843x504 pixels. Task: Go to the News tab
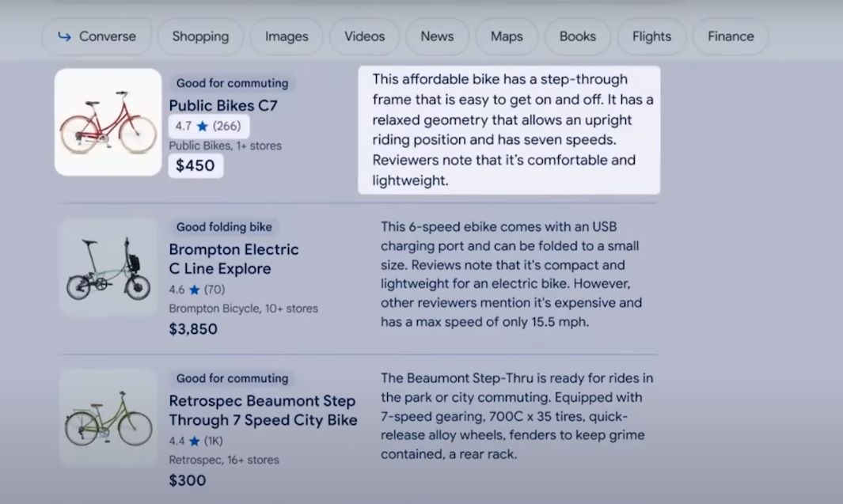click(437, 36)
